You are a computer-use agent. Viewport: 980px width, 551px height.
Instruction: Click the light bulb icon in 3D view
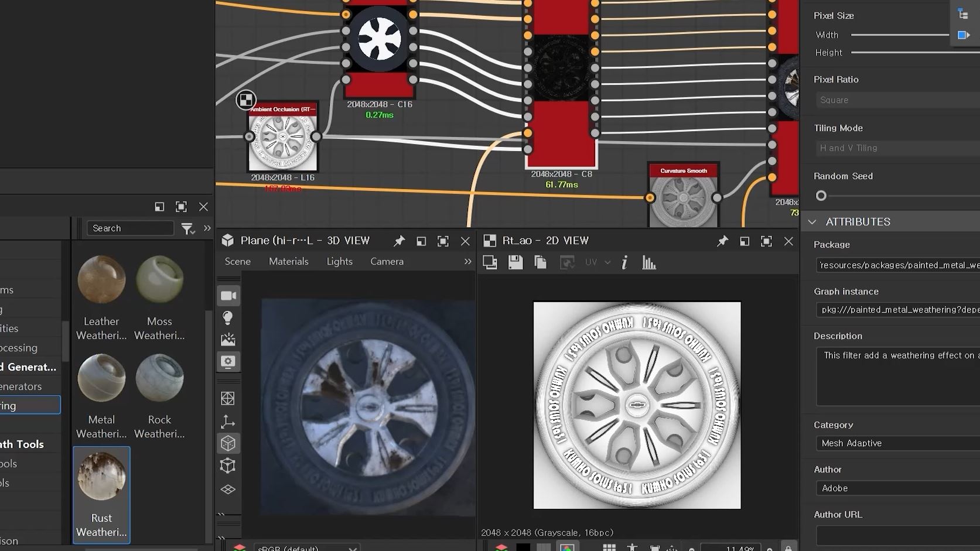(x=228, y=318)
